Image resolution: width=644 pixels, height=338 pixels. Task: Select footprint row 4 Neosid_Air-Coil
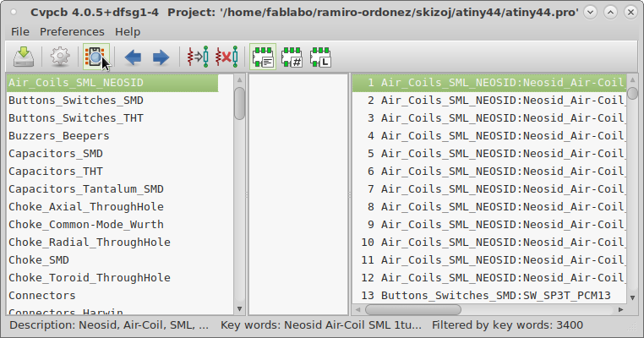(489, 135)
